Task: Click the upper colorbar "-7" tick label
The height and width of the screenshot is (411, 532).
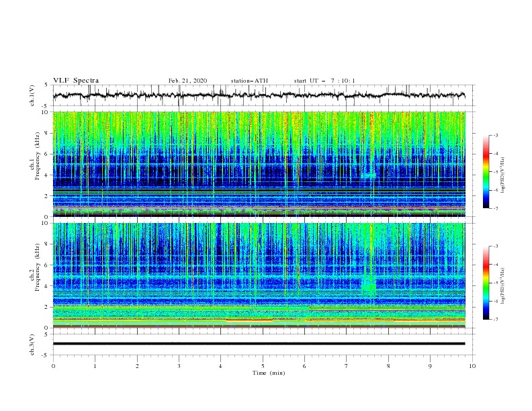Action: pos(495,208)
